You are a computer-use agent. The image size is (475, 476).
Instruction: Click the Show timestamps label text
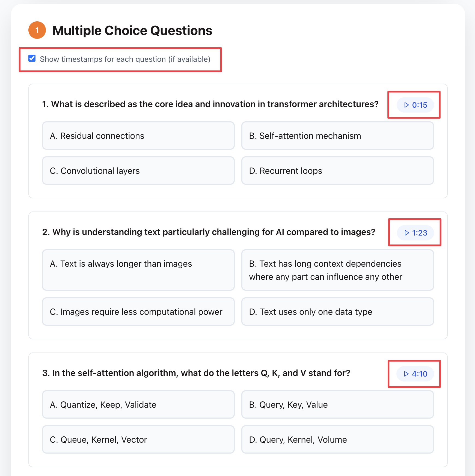point(125,59)
